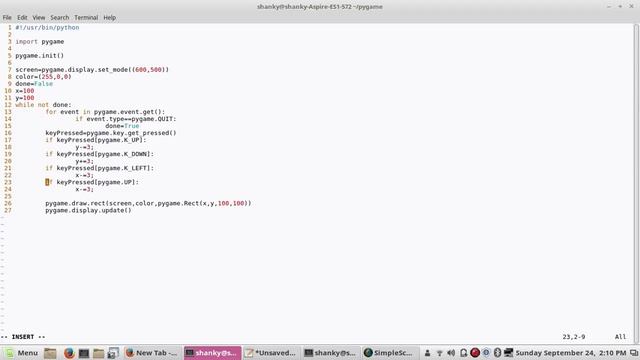
Task: Click the '-- INSERT --' mode indicator
Action: [x=23, y=337]
